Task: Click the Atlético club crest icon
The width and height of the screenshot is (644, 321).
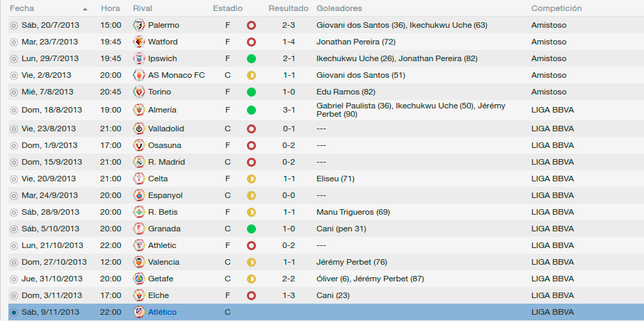Action: pos(139,312)
